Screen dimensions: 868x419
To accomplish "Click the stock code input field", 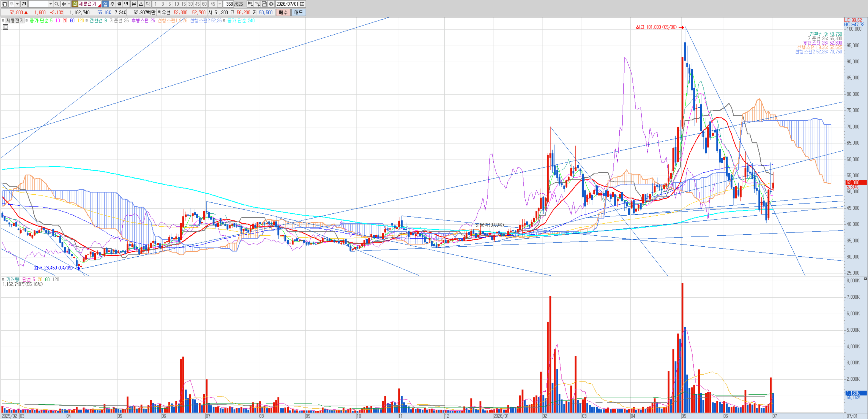I will pos(38,4).
